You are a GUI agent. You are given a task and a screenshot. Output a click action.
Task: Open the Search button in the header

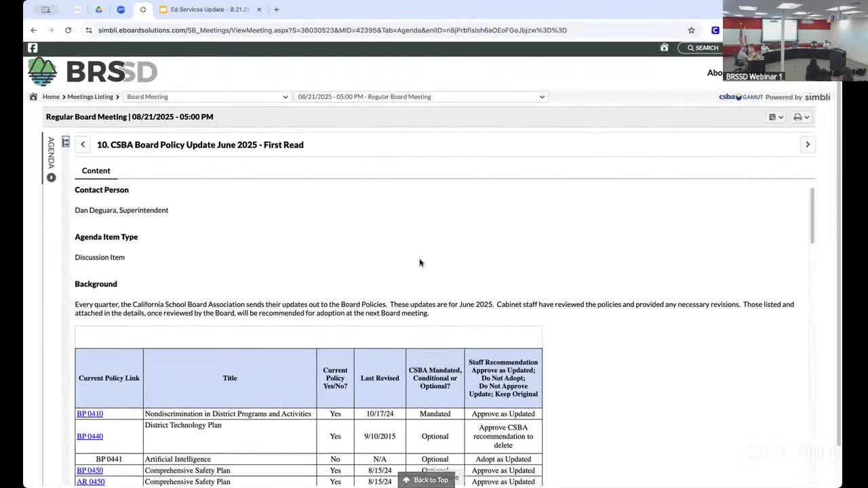click(702, 47)
